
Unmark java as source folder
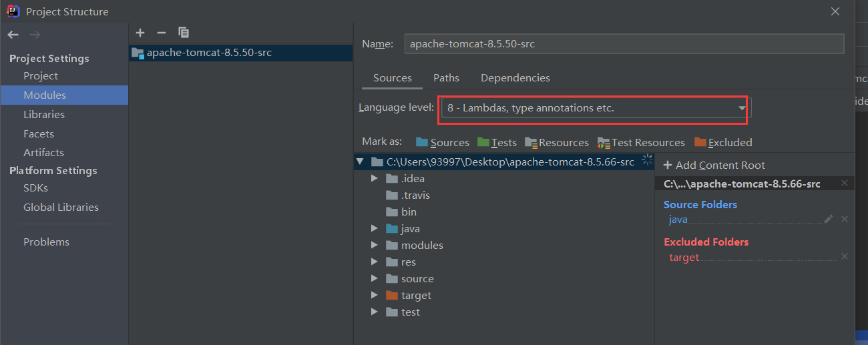coord(845,219)
